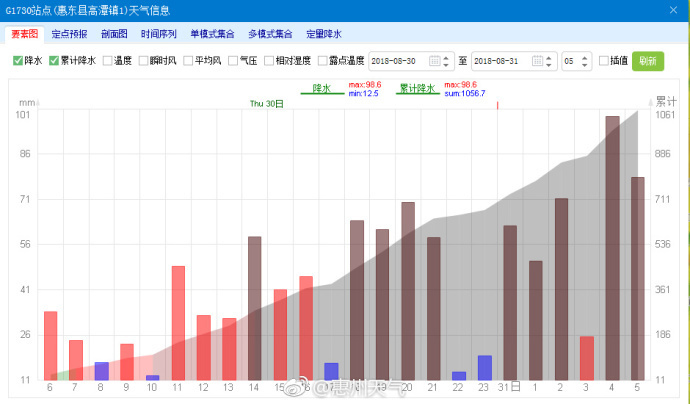Click the green 刷新 button
690x404 pixels.
(x=647, y=61)
